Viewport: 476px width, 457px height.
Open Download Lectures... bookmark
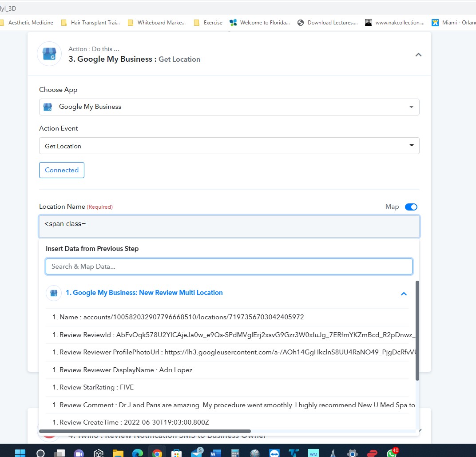pos(328,23)
